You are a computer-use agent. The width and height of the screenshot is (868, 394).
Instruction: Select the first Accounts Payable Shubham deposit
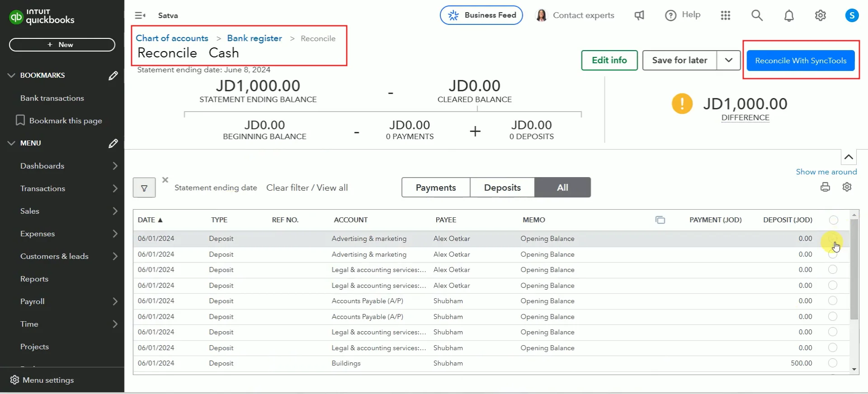click(833, 301)
